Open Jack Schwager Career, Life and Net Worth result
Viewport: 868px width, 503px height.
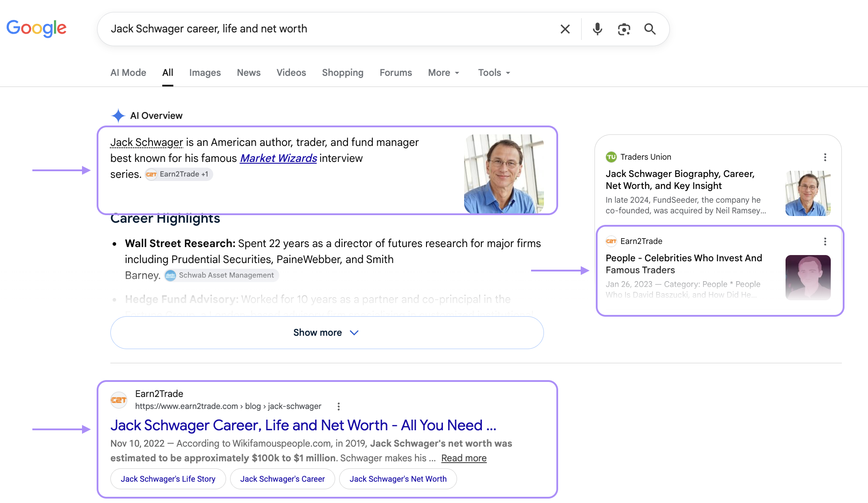303,425
